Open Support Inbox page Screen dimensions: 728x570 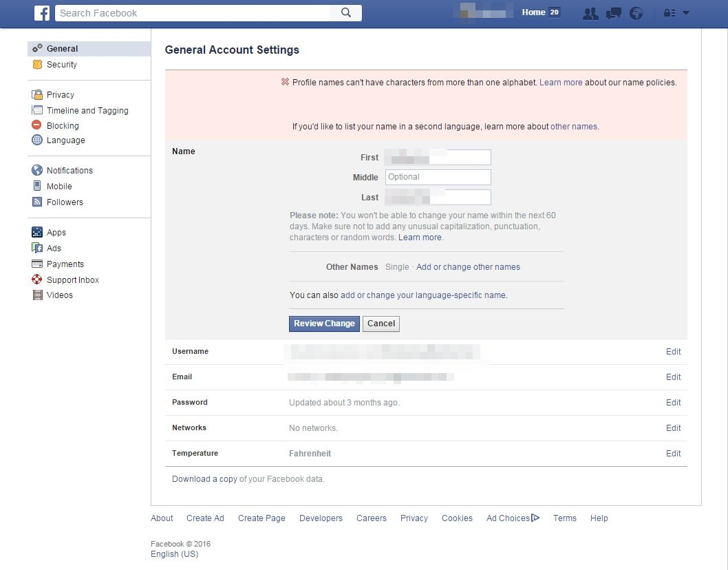coord(73,279)
